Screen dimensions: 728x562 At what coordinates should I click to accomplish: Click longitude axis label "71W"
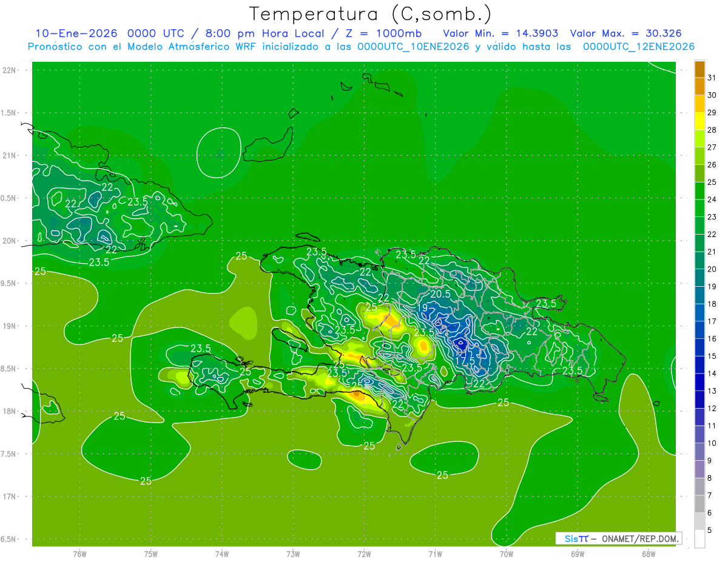click(x=435, y=554)
